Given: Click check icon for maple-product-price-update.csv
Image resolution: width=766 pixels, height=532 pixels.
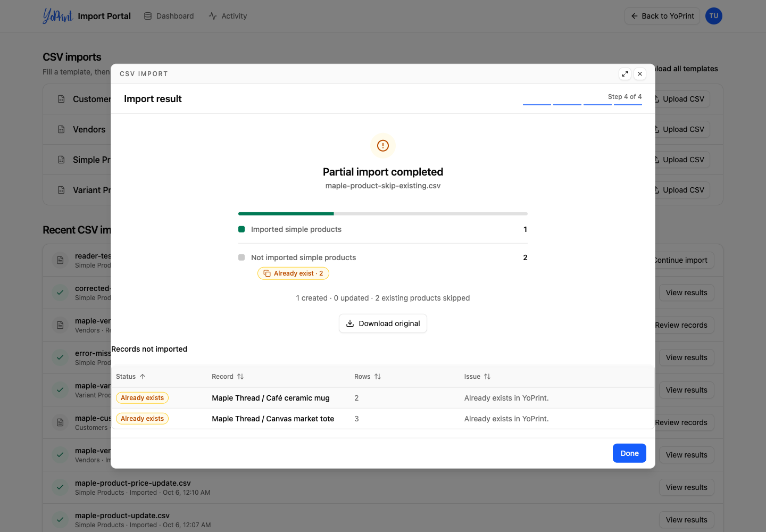Looking at the screenshot, I should pyautogui.click(x=60, y=487).
